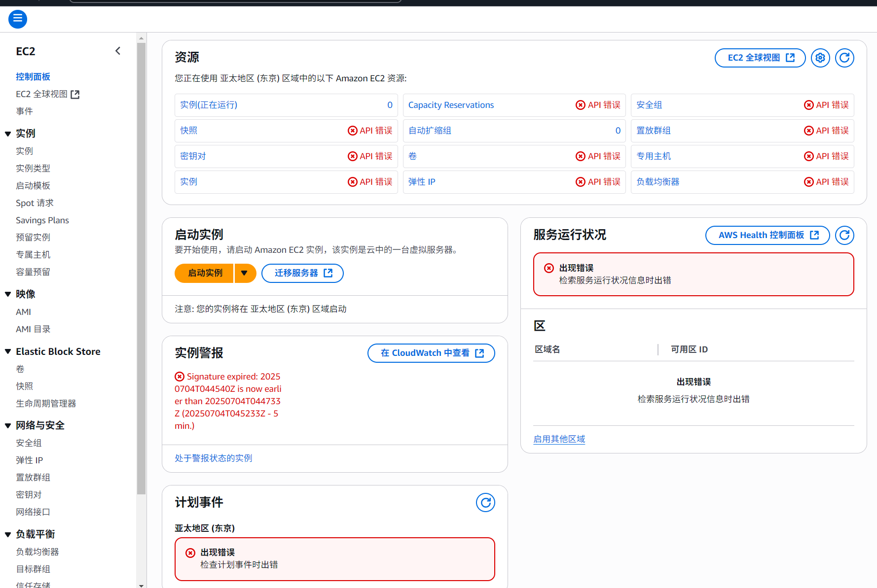Click the sidebar vertical scrollbar thumb
Viewport: 877px width, 588px height.
[x=142, y=269]
